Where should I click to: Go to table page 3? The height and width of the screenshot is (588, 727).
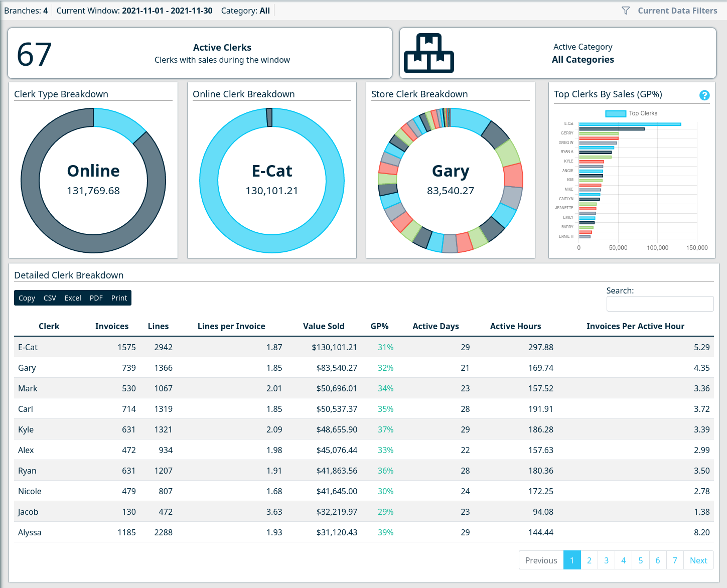pyautogui.click(x=606, y=560)
